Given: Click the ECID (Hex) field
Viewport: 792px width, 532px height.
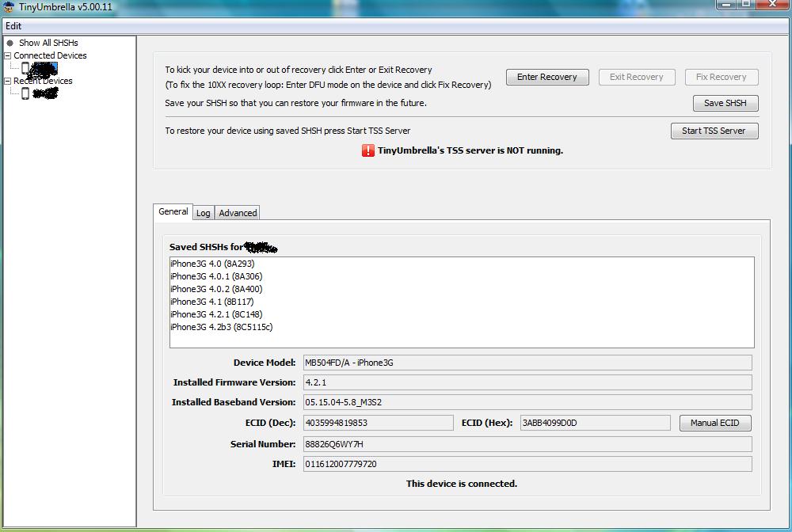Looking at the screenshot, I should click(594, 423).
